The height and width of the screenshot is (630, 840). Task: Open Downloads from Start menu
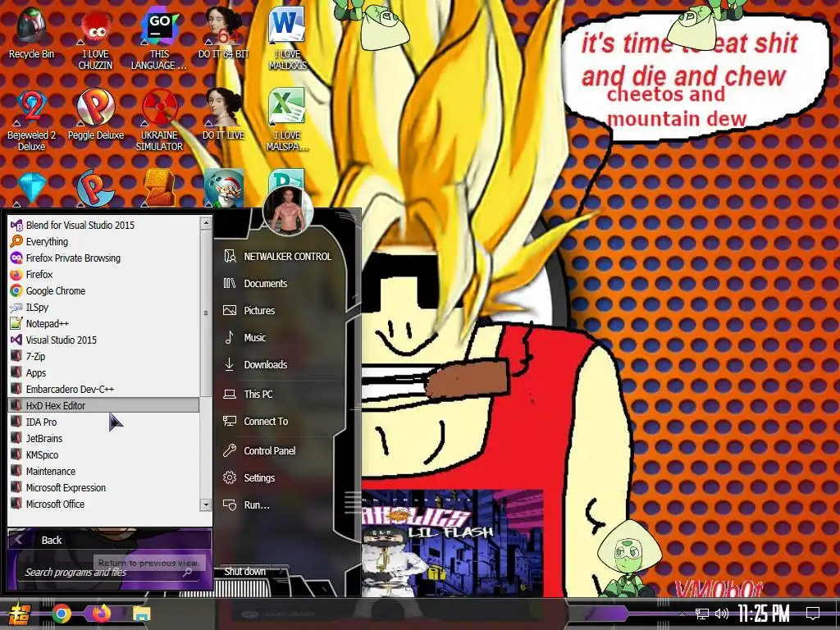[x=279, y=365]
